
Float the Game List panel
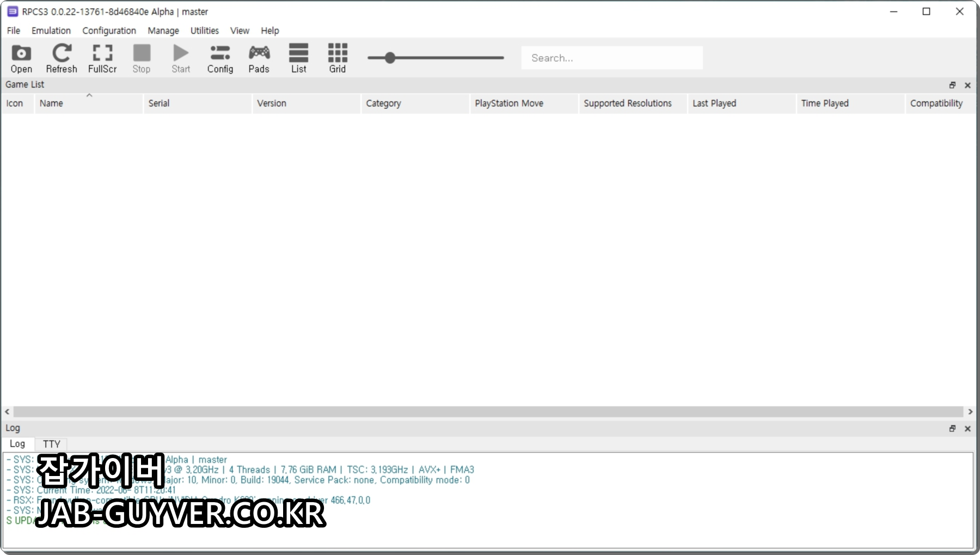coord(952,85)
